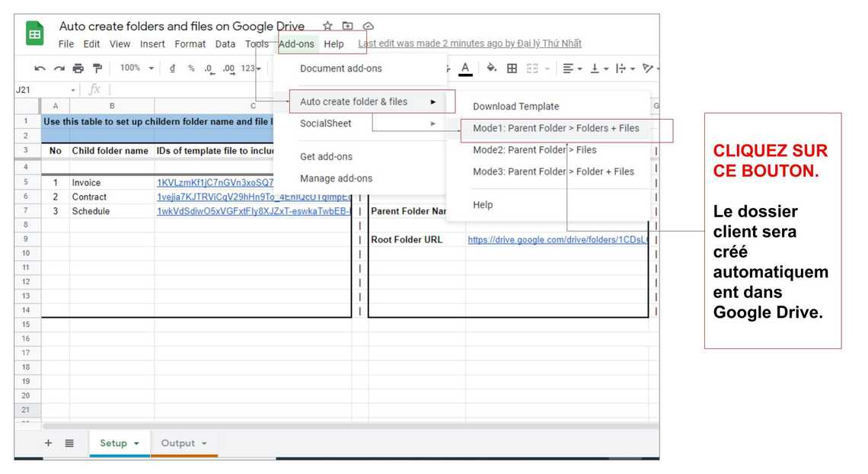868x474 pixels.
Task: Open the Add-ons menu
Action: 296,44
